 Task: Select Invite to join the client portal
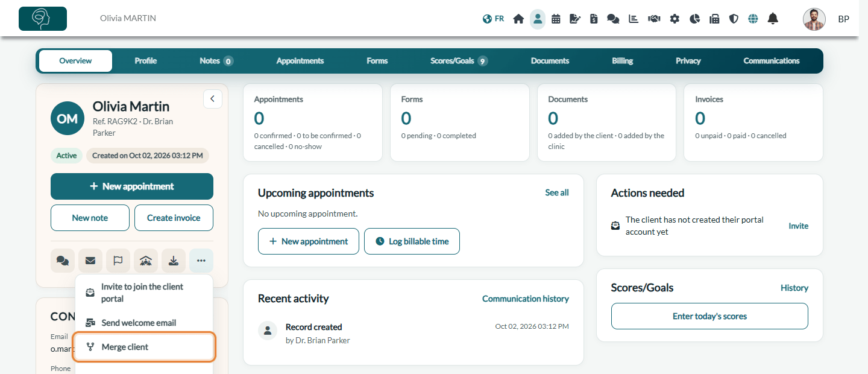[x=144, y=293]
